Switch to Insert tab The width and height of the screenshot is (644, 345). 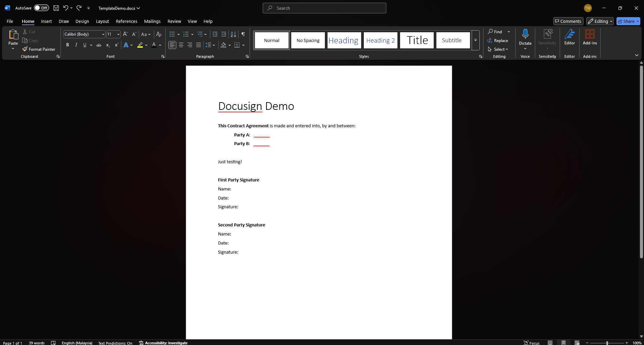(46, 21)
